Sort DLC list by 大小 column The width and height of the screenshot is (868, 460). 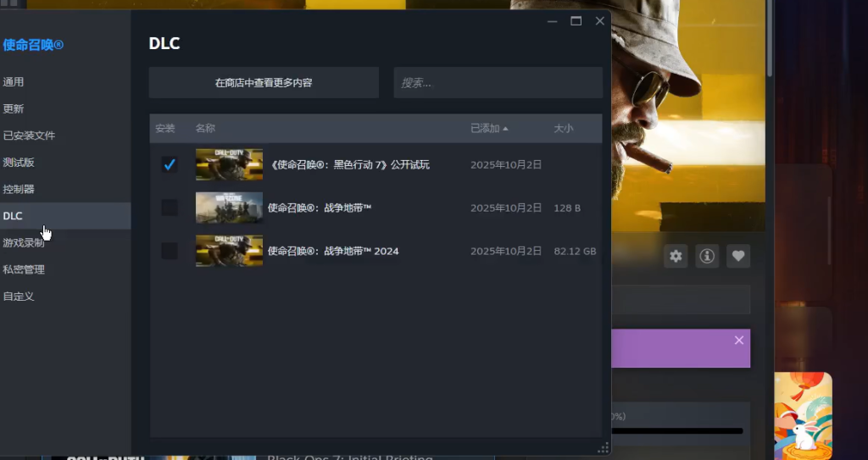click(564, 129)
